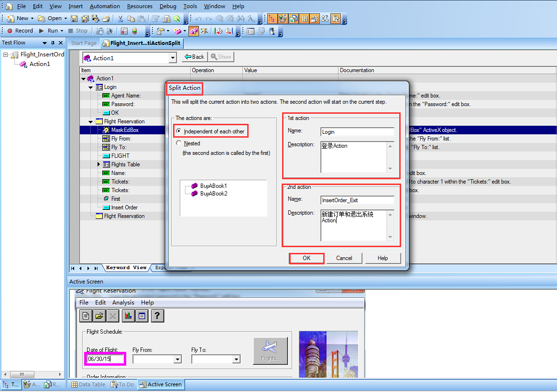557x392 pixels.
Task: Click the Graph icon in Active Screen
Action: (x=128, y=316)
